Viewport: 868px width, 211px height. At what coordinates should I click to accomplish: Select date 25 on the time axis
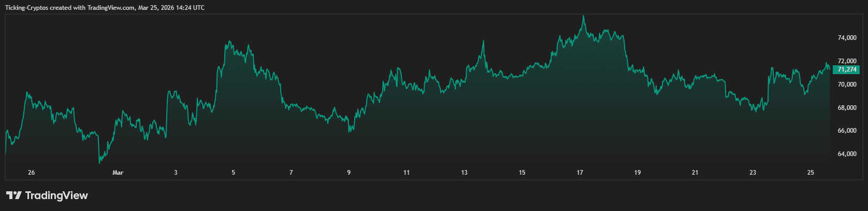click(x=811, y=173)
